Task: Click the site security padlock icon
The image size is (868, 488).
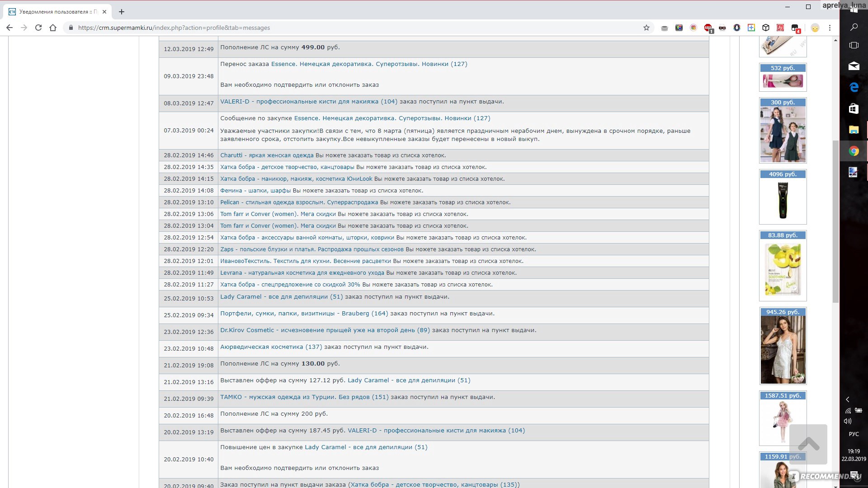Action: [71, 28]
